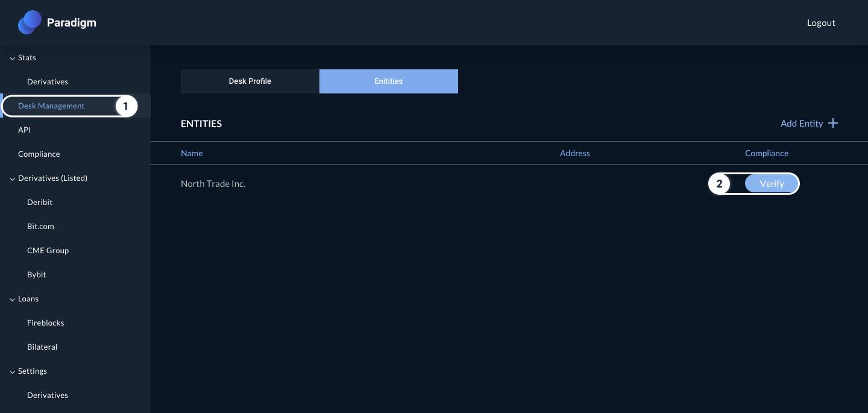Viewport: 868px width, 413px height.
Task: Click the Logout link
Action: (x=820, y=23)
